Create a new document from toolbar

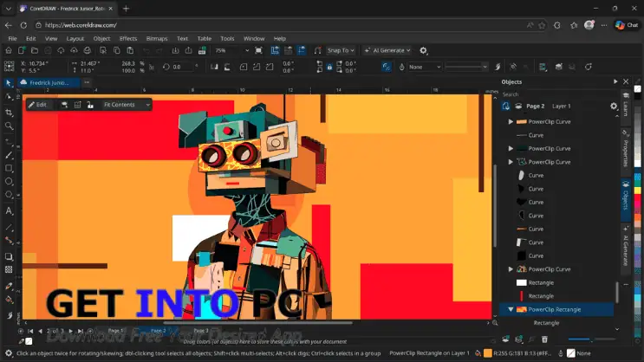pos(22,50)
